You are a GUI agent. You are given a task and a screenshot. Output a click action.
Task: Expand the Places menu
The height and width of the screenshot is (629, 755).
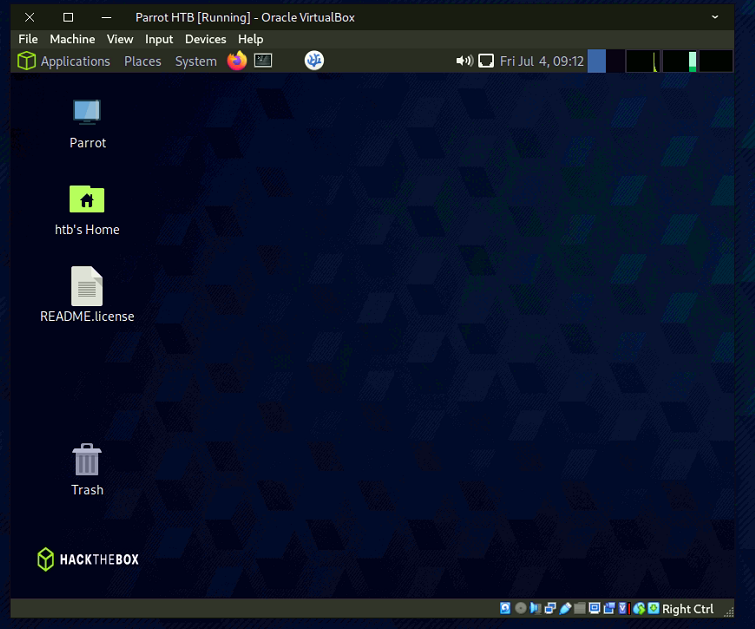tap(142, 61)
